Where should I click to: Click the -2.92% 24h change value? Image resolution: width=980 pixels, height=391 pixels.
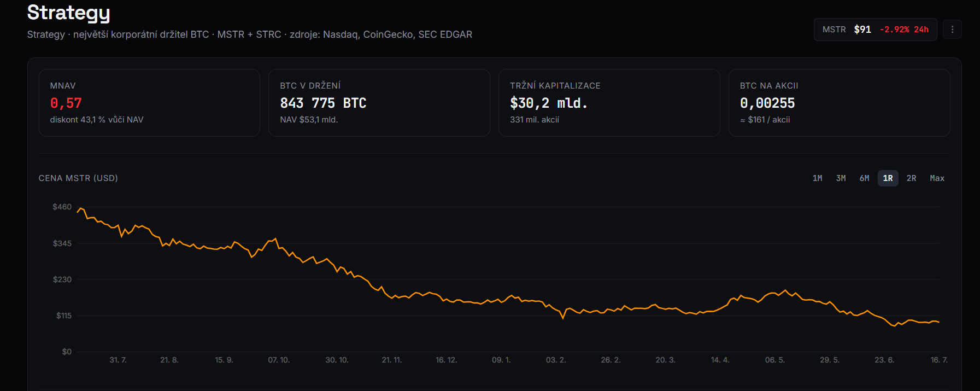tap(904, 30)
